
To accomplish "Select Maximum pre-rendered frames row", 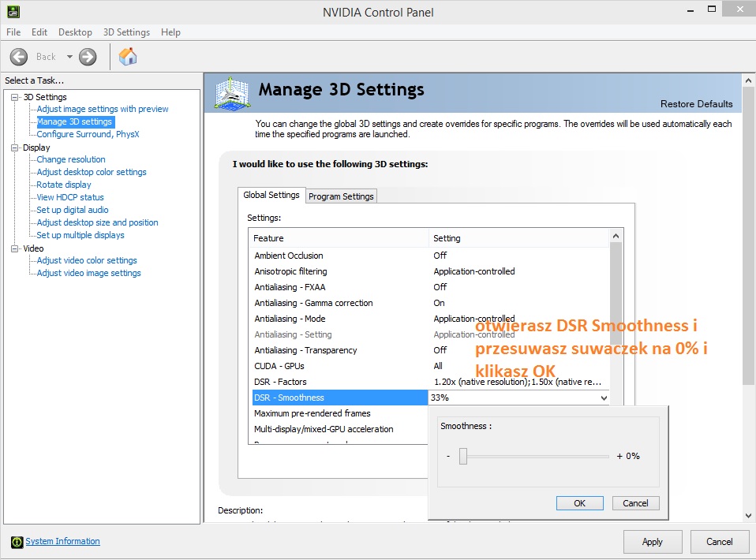I will click(x=340, y=413).
